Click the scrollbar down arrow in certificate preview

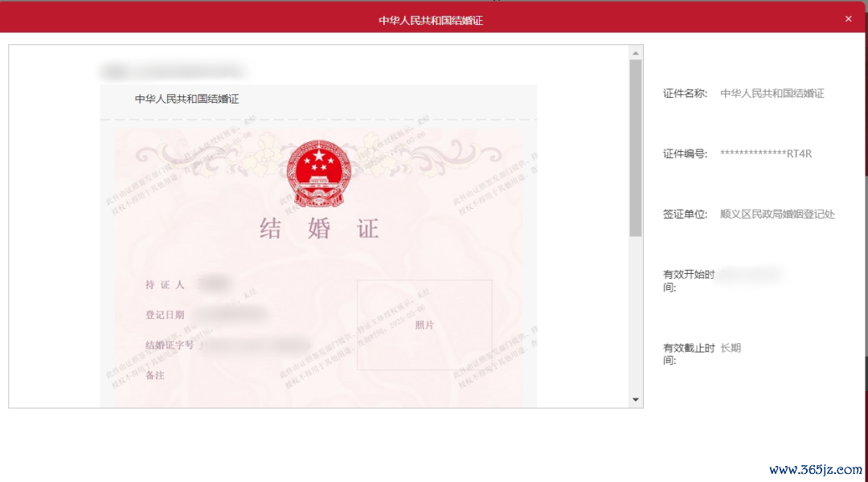[x=636, y=399]
